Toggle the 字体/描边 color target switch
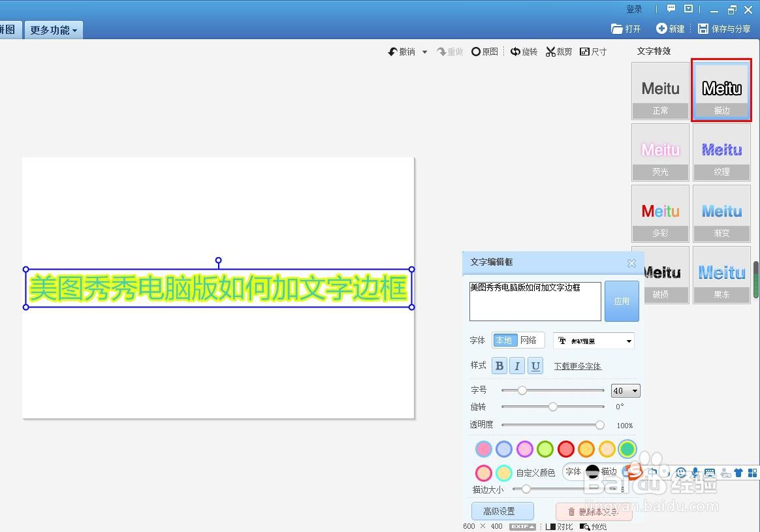This screenshot has width=760, height=532. (x=592, y=471)
